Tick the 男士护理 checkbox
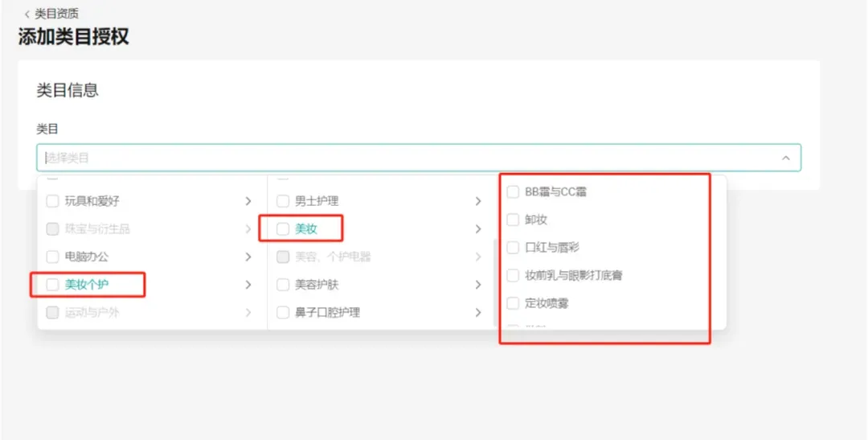 click(x=283, y=201)
